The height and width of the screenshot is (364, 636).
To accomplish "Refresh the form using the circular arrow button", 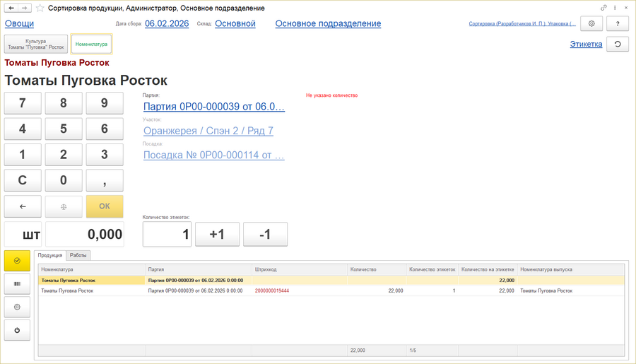I will 618,44.
